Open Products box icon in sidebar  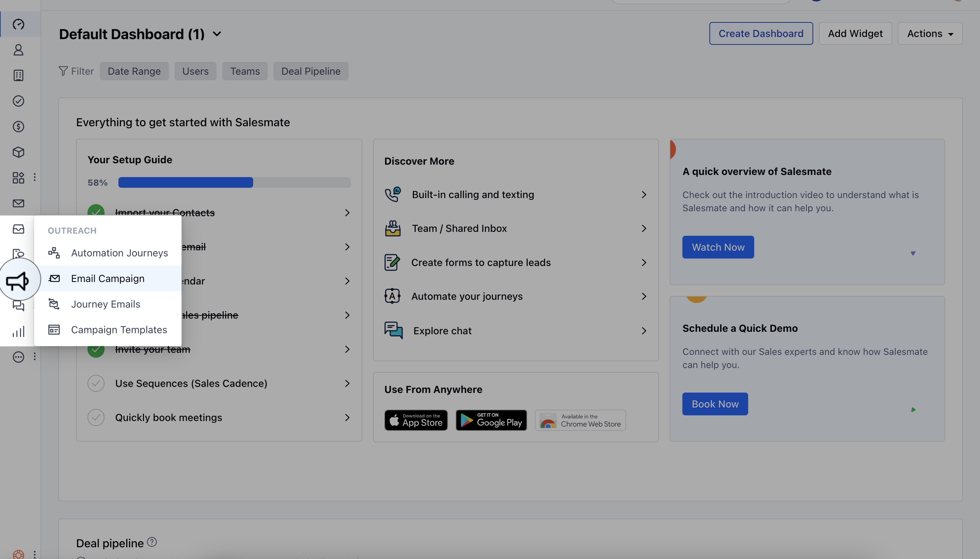[x=18, y=152]
